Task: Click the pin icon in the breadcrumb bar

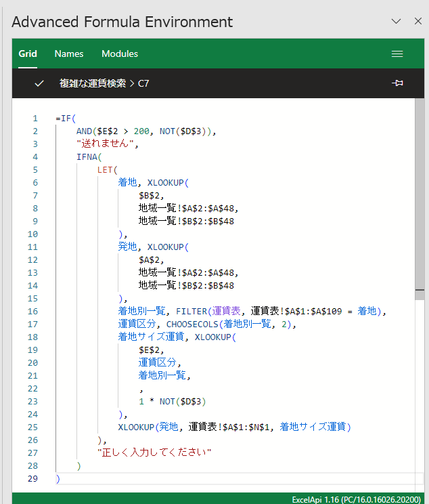Action: coord(397,83)
